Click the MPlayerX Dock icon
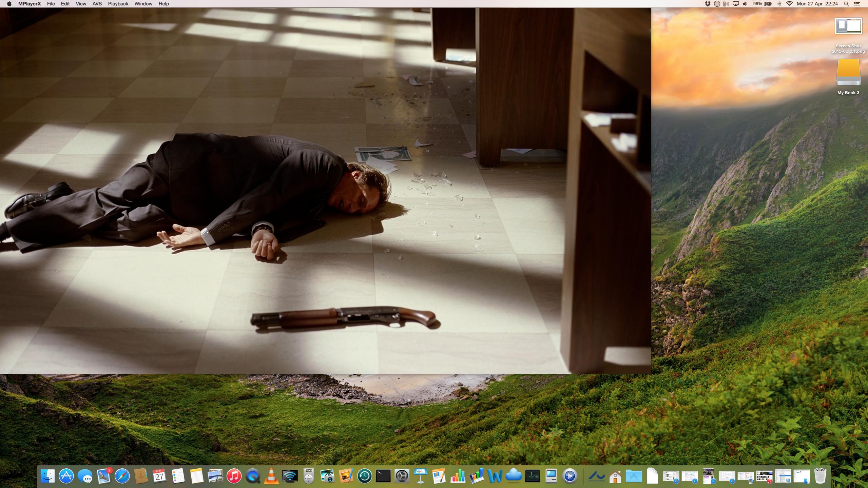Screen dimensions: 868x488 570,476
